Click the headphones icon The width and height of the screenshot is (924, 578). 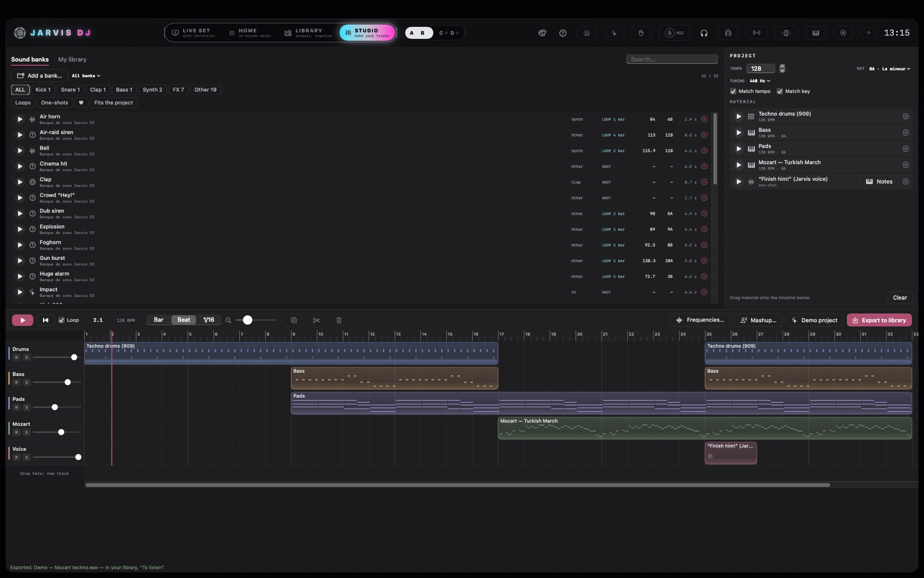(x=704, y=33)
